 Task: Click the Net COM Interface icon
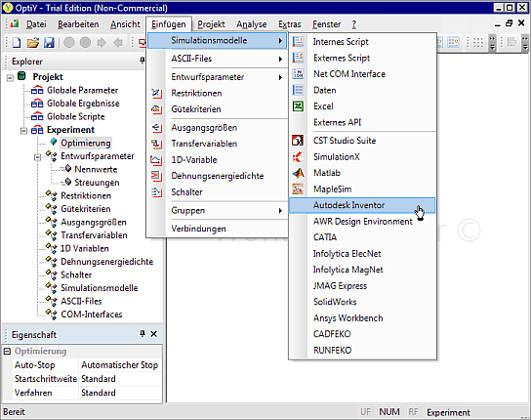click(x=298, y=73)
